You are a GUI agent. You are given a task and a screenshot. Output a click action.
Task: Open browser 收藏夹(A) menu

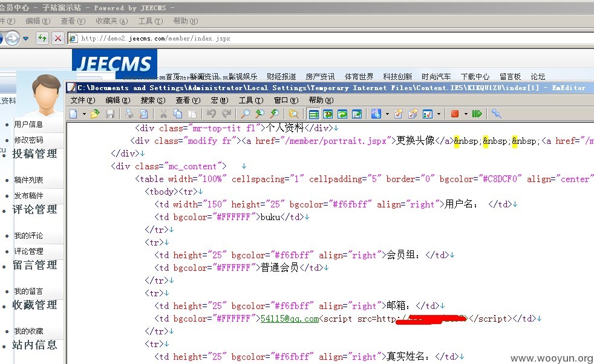(x=112, y=21)
